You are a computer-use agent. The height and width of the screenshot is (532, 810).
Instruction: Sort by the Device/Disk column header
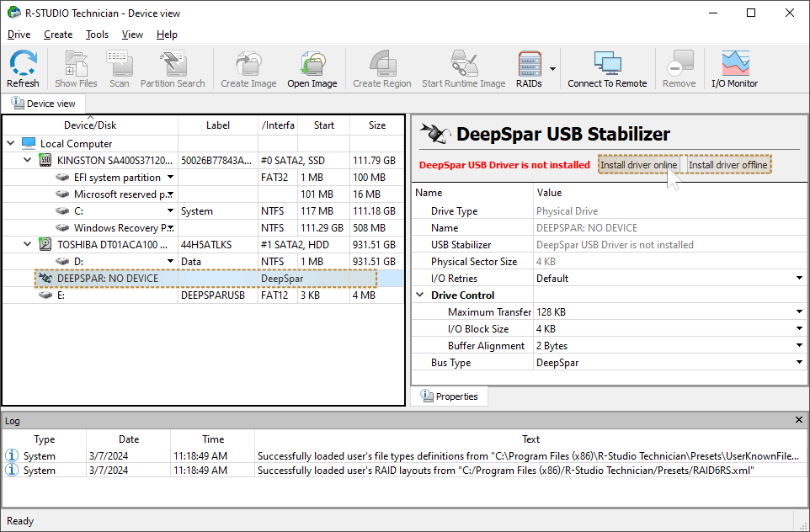90,125
